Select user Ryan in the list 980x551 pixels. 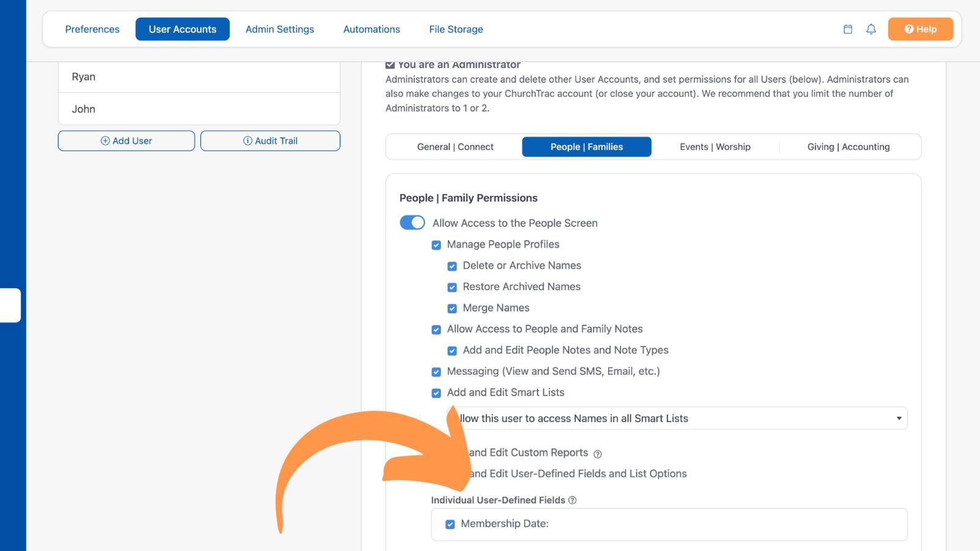tap(199, 77)
